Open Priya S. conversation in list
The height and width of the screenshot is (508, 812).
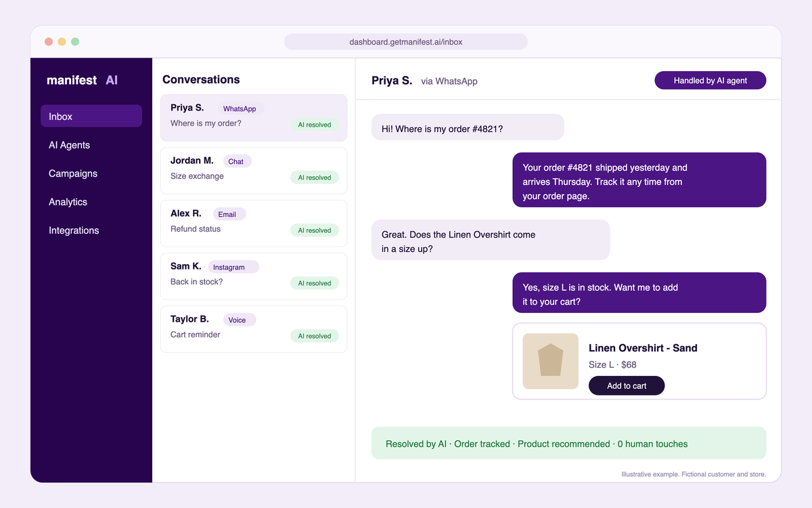pos(254,118)
